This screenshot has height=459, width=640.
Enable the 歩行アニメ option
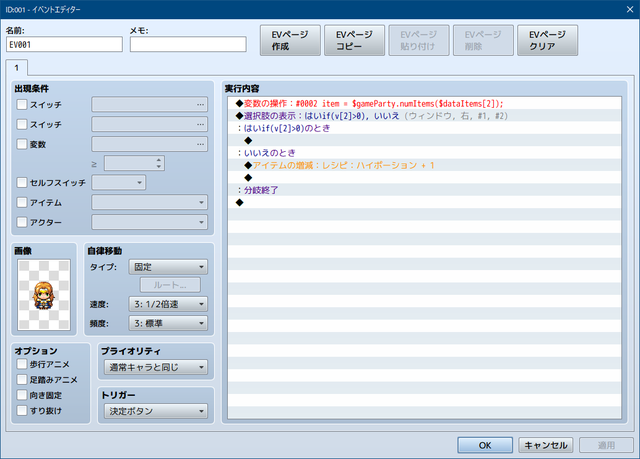(x=22, y=364)
